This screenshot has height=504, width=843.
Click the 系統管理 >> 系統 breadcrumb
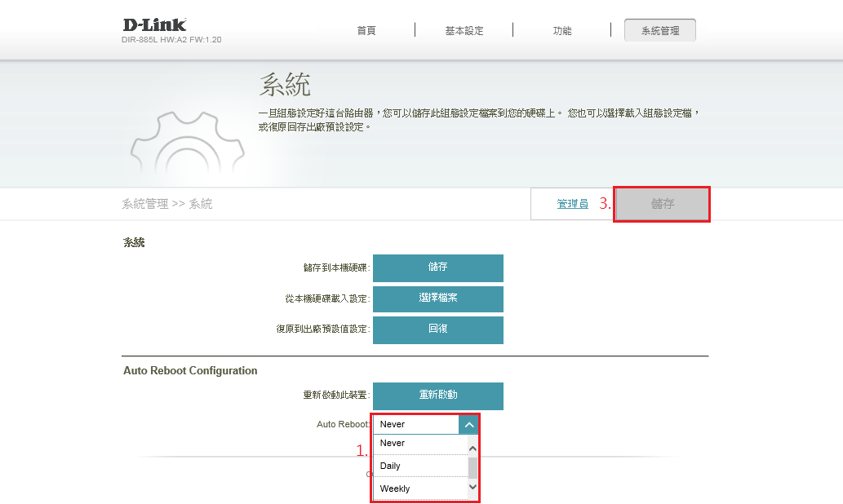166,204
